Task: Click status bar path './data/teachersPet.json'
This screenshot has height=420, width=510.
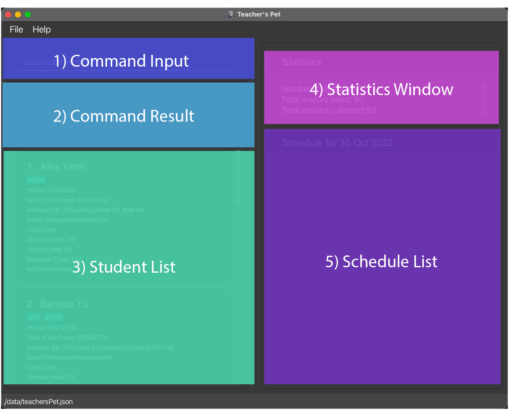Action: point(38,402)
